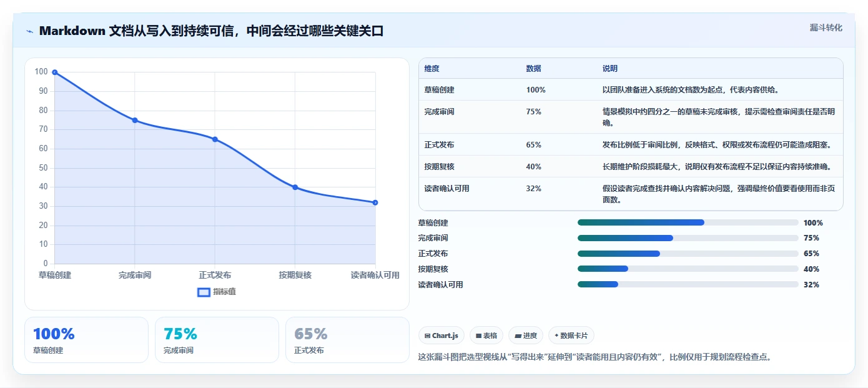The height and width of the screenshot is (388, 868).
Task: Click the 读者确认可用 cell in the table
Action: (x=447, y=189)
